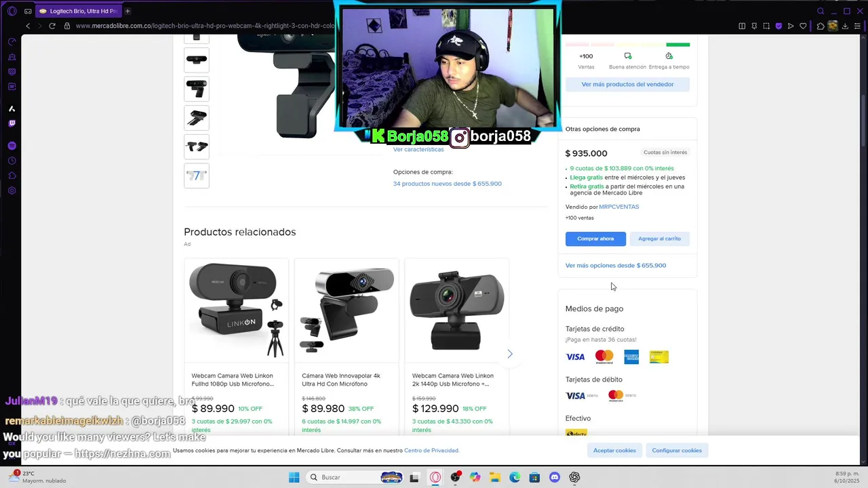This screenshot has width=868, height=488.
Task: Open the M panel icon in sidebar
Action: pos(12,87)
